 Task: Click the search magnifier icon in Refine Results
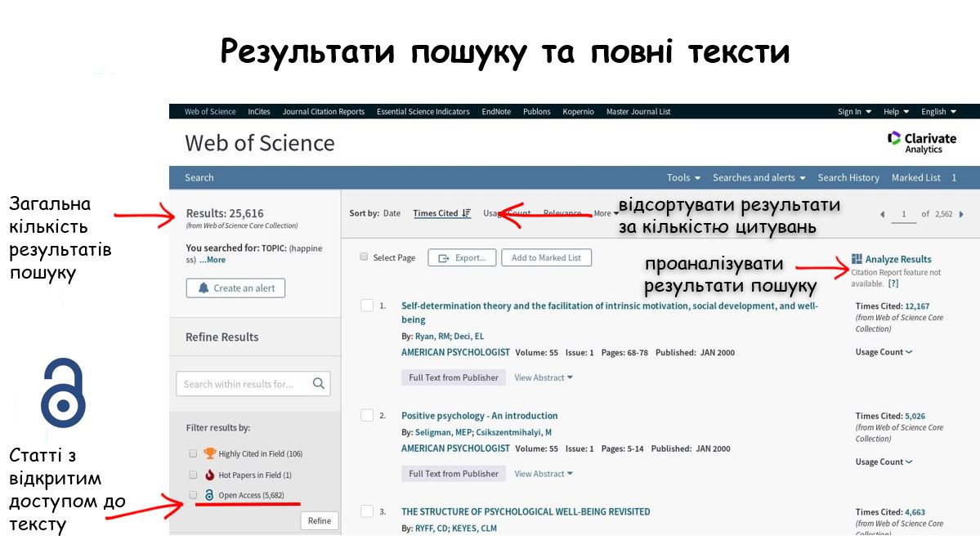[x=318, y=383]
